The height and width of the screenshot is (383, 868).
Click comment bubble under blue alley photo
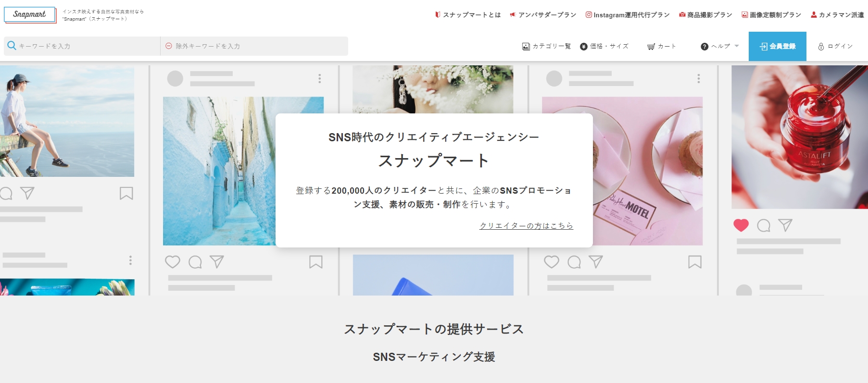click(195, 262)
